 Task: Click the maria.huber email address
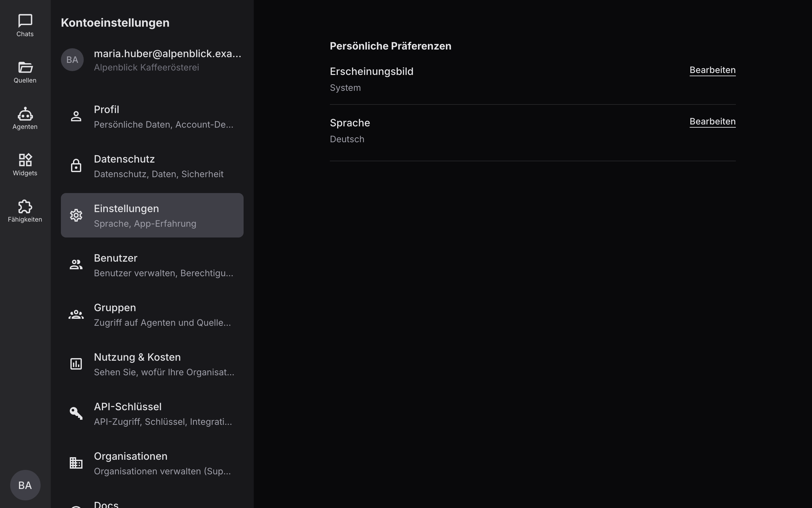tap(167, 54)
